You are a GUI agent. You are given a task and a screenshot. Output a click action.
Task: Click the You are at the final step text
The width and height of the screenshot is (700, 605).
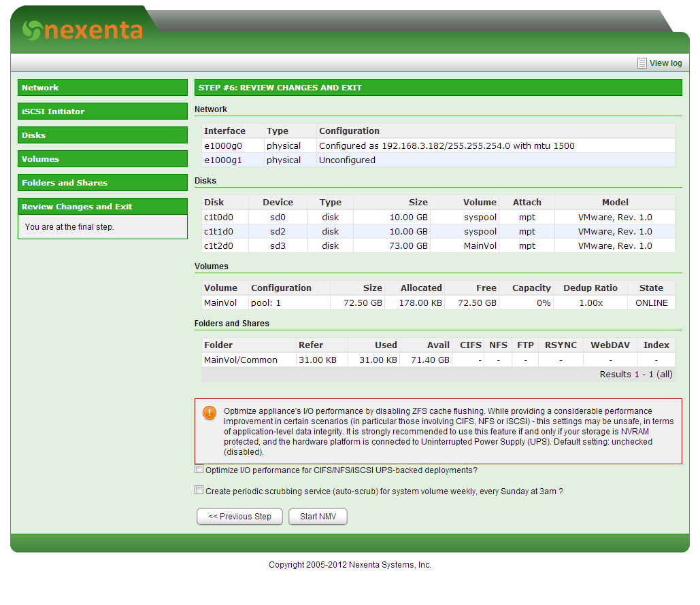click(69, 226)
